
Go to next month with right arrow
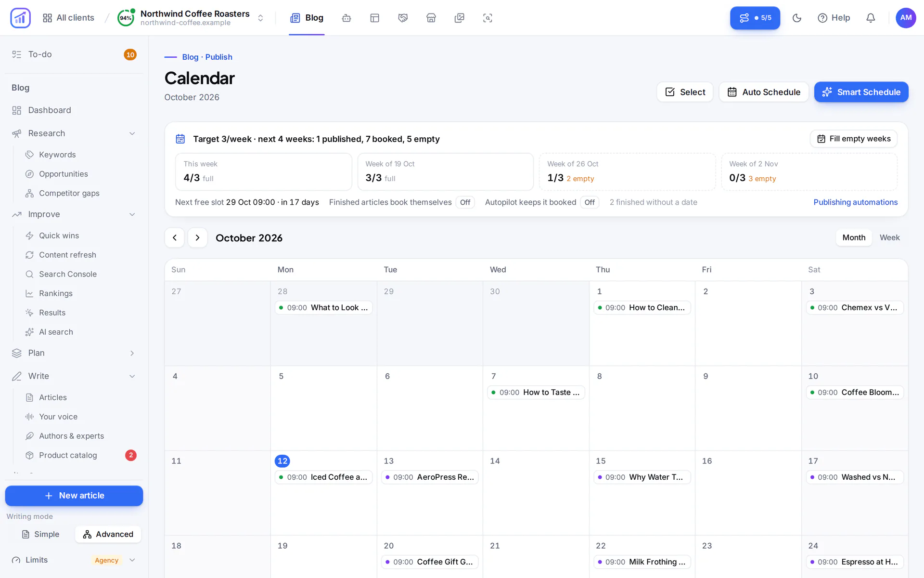(197, 237)
